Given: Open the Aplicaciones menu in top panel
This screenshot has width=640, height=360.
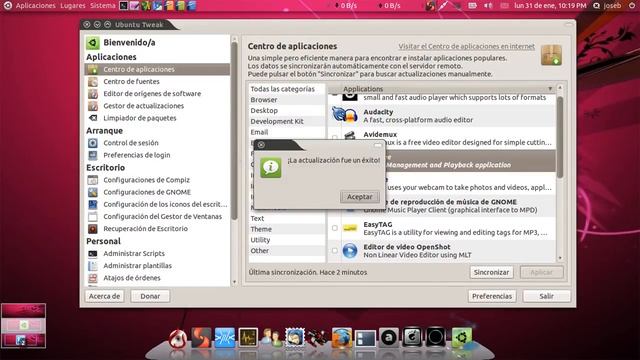Looking at the screenshot, I should pyautogui.click(x=36, y=6).
